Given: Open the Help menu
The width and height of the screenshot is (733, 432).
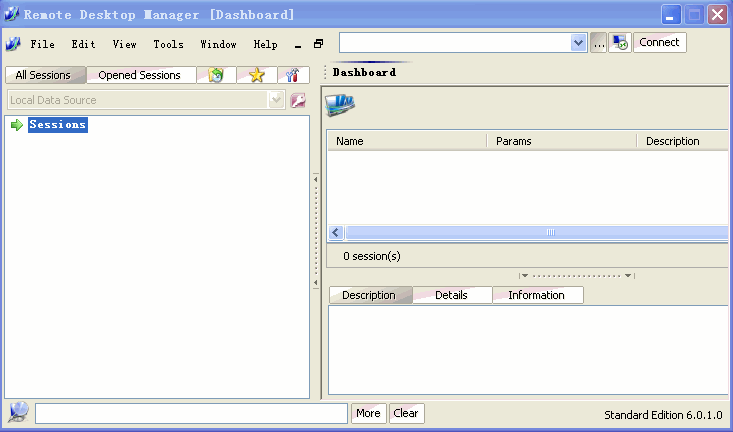Looking at the screenshot, I should coord(266,44).
